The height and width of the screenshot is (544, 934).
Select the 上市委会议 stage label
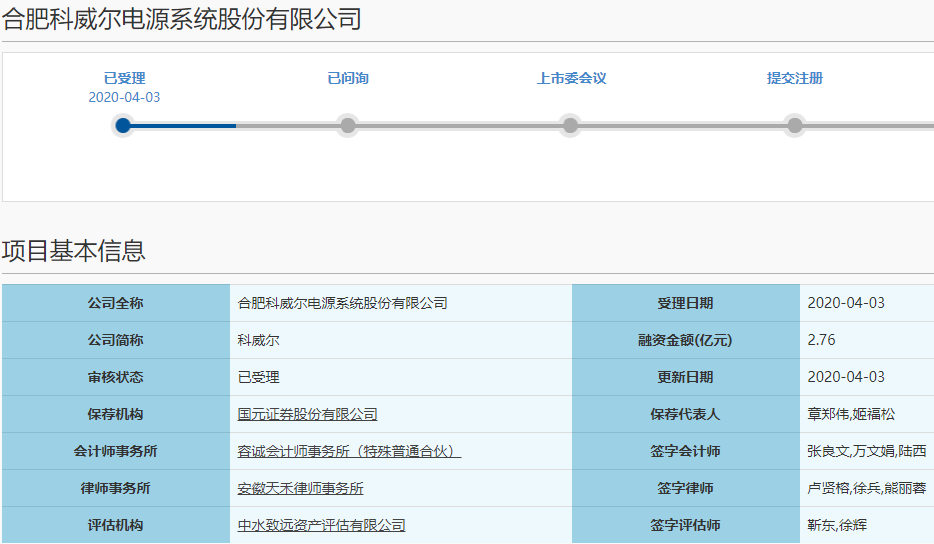571,78
